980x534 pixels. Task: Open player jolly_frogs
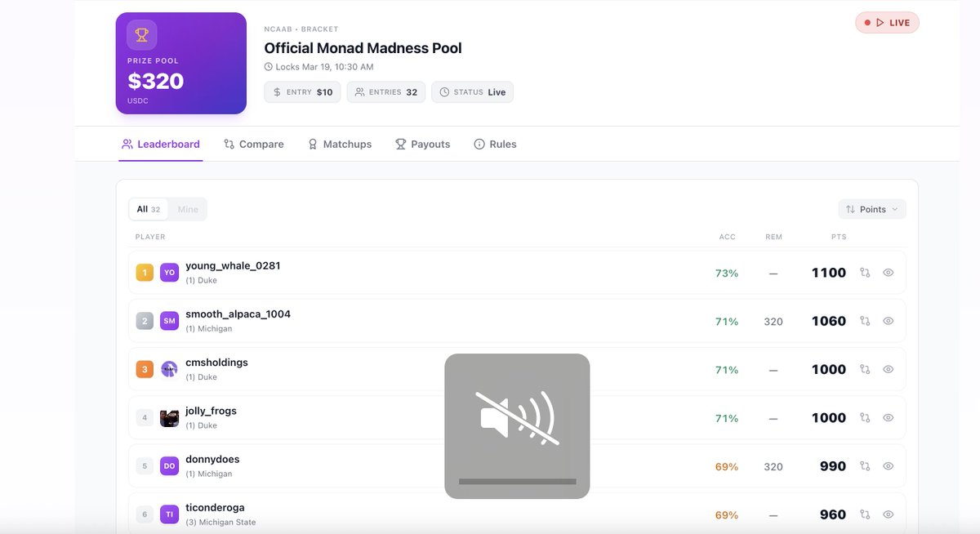click(211, 410)
